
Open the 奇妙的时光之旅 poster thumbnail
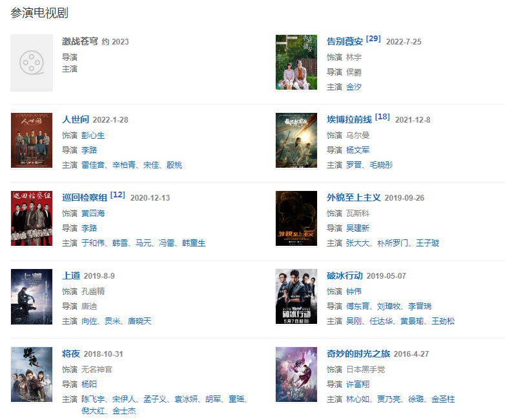296,375
